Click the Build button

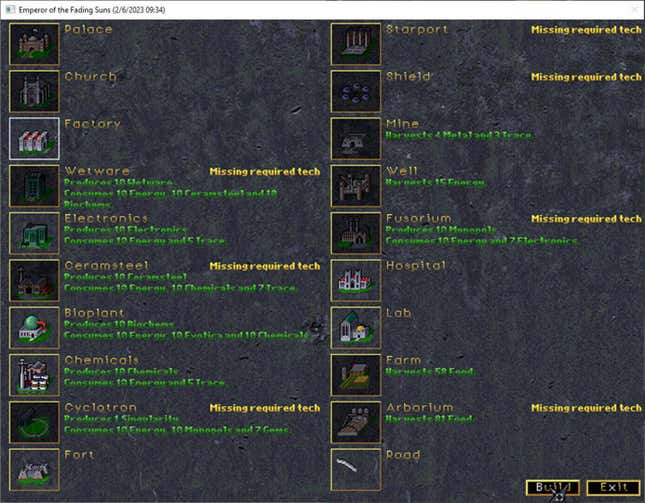tap(553, 488)
